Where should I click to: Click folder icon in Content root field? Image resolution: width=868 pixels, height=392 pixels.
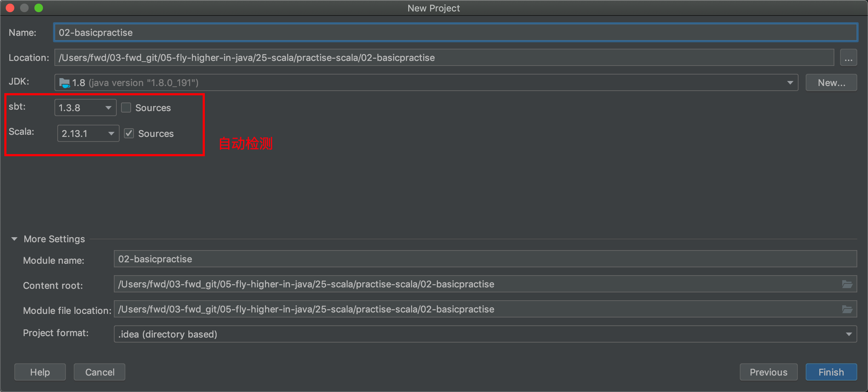point(847,284)
